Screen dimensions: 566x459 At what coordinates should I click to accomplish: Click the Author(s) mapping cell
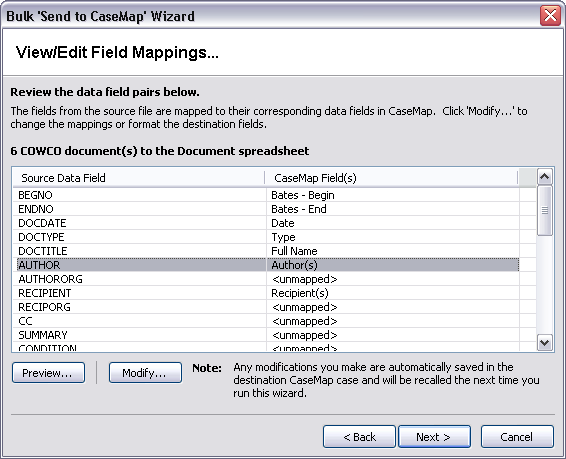pos(393,265)
